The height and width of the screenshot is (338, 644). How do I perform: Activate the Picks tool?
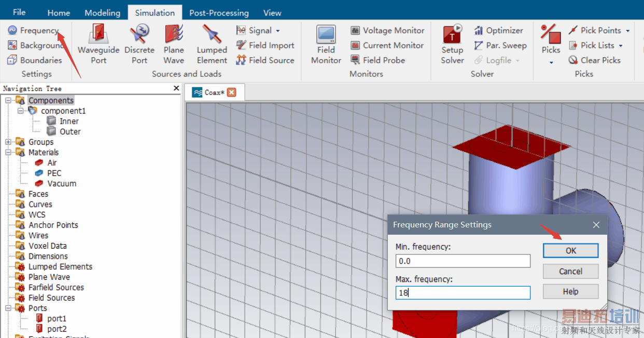(551, 39)
